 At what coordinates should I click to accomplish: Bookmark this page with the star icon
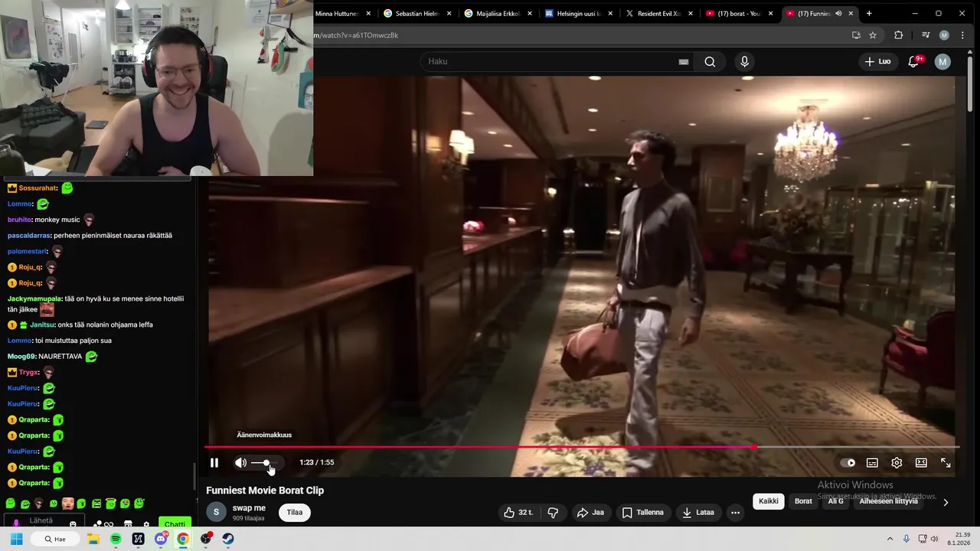(873, 35)
